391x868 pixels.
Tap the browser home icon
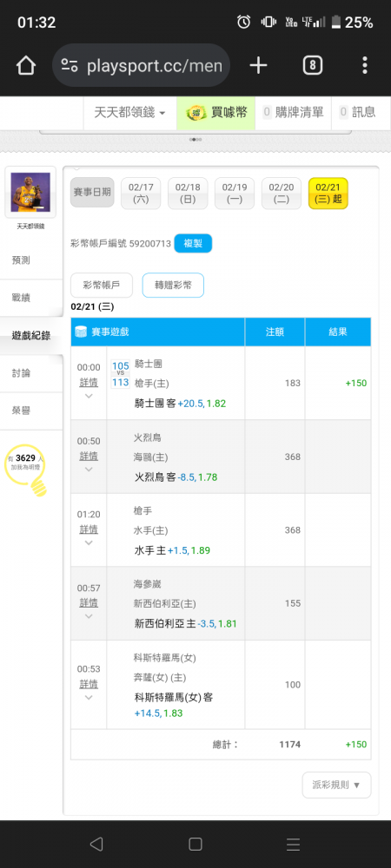pos(26,66)
